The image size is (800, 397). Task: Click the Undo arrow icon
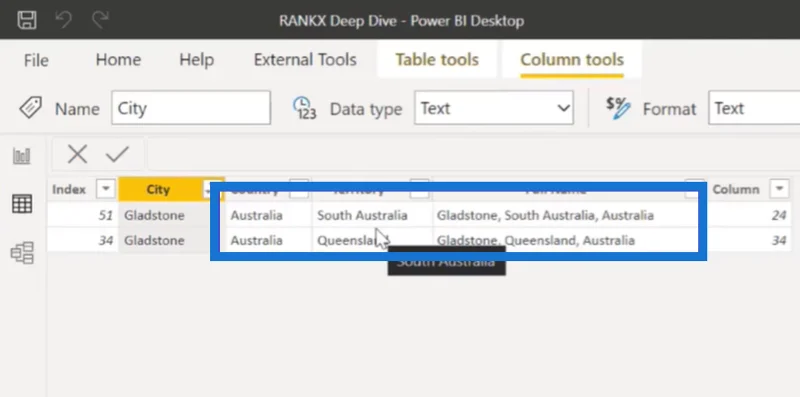click(64, 20)
